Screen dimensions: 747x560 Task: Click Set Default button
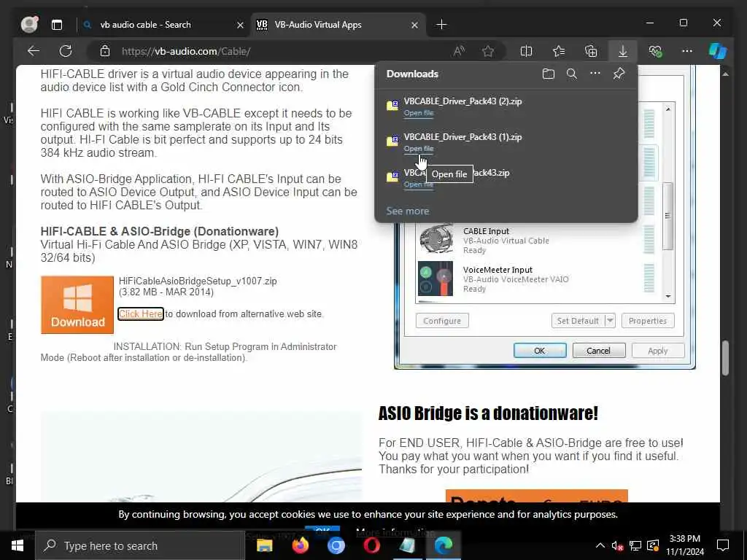pyautogui.click(x=578, y=321)
